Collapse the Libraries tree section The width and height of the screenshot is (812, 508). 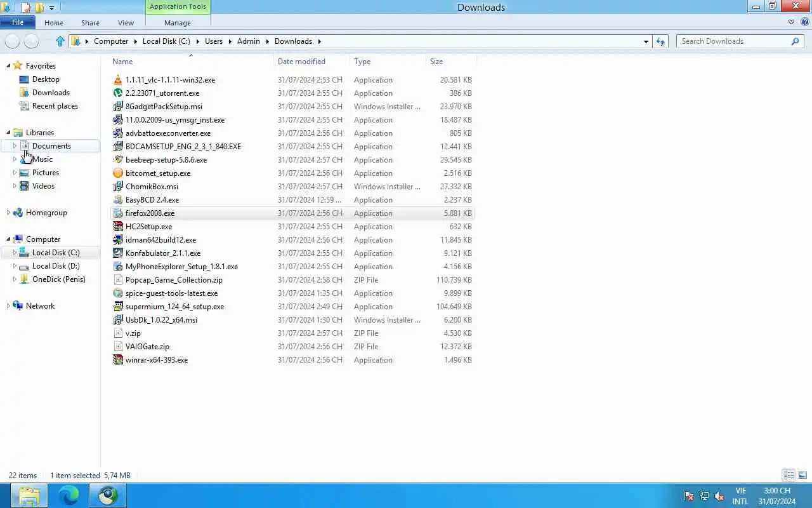(x=9, y=133)
